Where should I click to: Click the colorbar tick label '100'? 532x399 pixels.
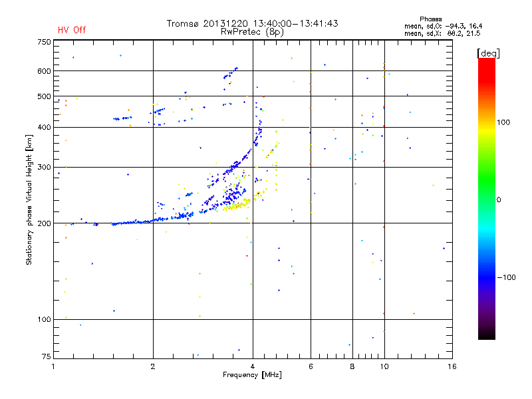[x=503, y=122]
